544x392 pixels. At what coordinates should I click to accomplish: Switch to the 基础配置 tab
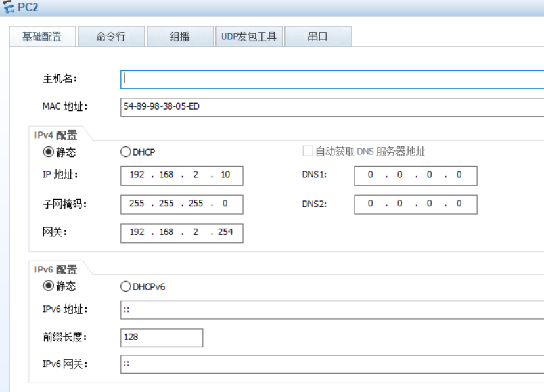coord(42,36)
